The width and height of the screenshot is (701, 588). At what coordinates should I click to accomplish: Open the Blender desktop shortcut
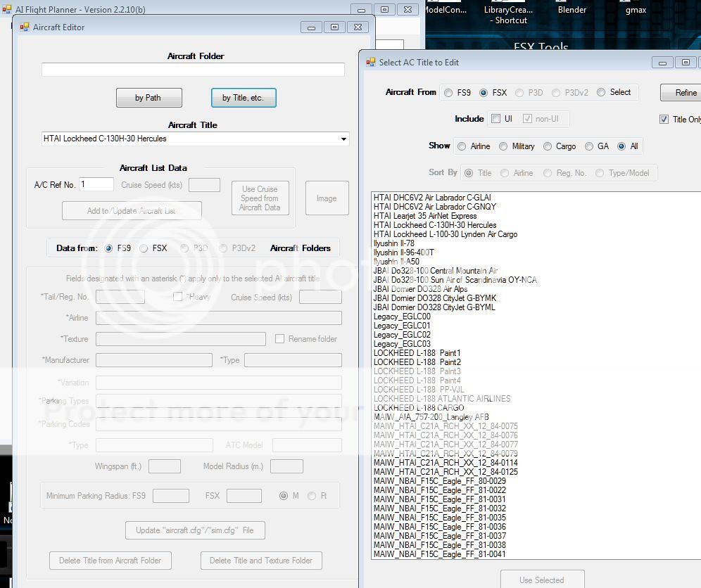point(571,10)
